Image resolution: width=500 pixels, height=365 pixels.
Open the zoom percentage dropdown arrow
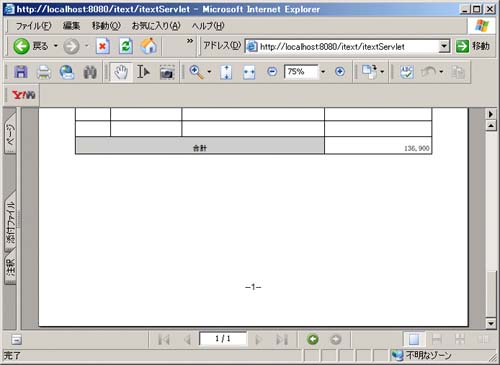(323, 72)
